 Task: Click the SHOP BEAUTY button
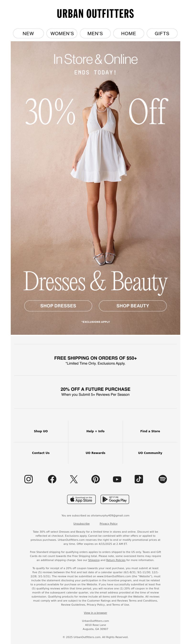(133, 306)
